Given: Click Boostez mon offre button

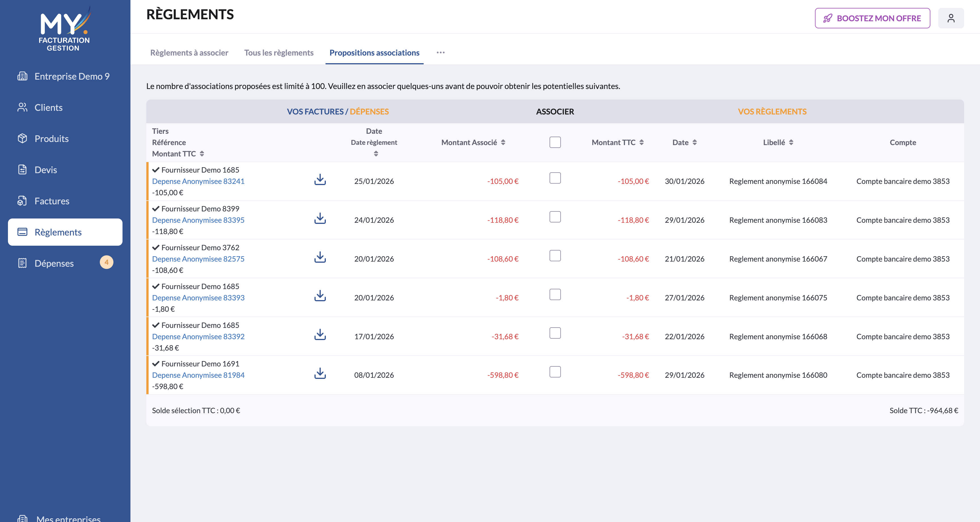Looking at the screenshot, I should pyautogui.click(x=872, y=18).
